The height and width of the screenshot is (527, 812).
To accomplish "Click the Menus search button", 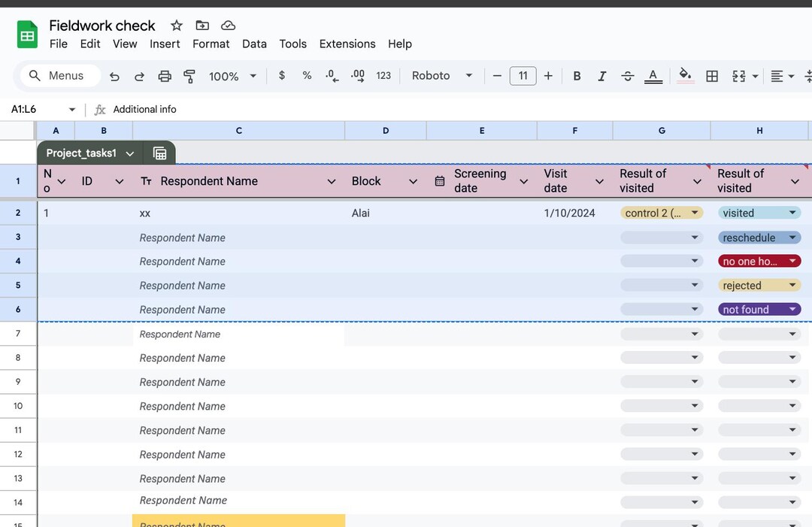I will pyautogui.click(x=59, y=75).
